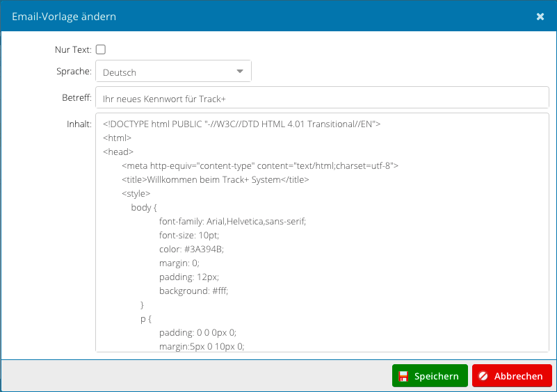Expand the language list via the arrow
The width and height of the screenshot is (557, 392).
click(x=240, y=72)
